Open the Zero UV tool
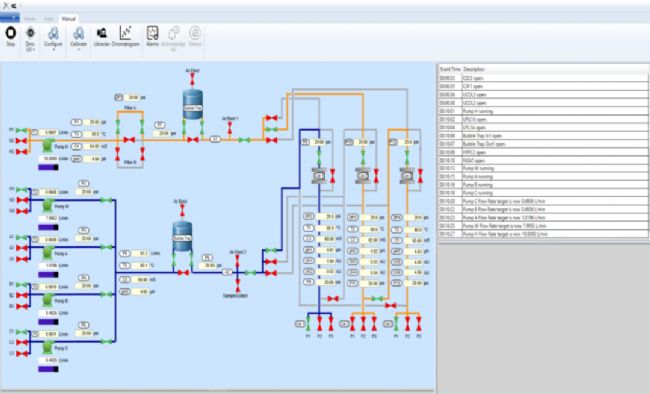 tap(30, 39)
